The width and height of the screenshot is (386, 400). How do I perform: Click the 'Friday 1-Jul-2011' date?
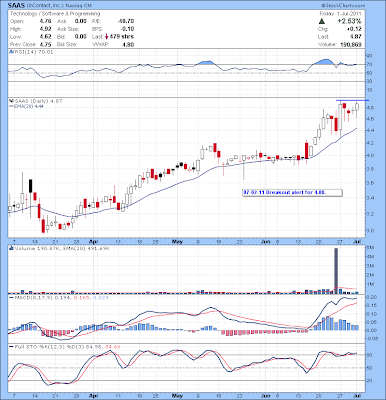pyautogui.click(x=340, y=14)
